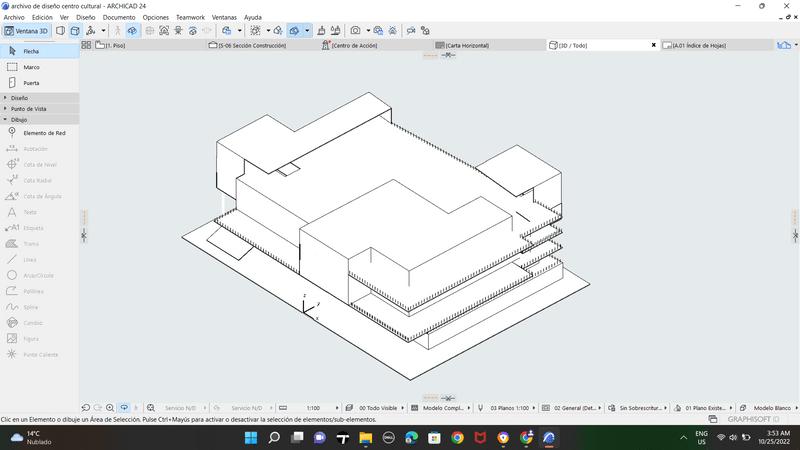The image size is (800, 450).
Task: Open the 1:100 scale dropdown
Action: coord(312,408)
